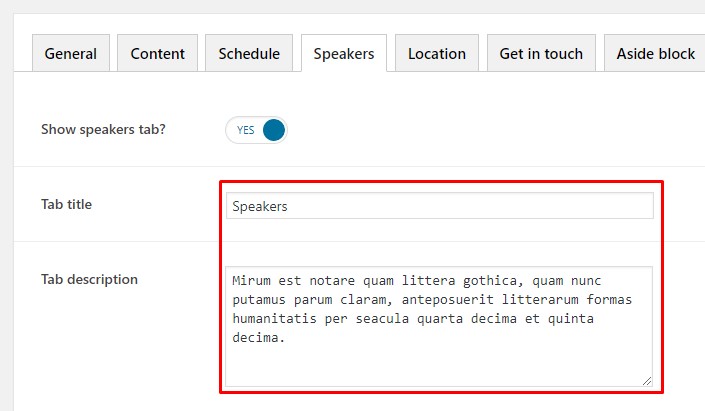
Task: Open the Aside block tab
Action: pyautogui.click(x=655, y=54)
